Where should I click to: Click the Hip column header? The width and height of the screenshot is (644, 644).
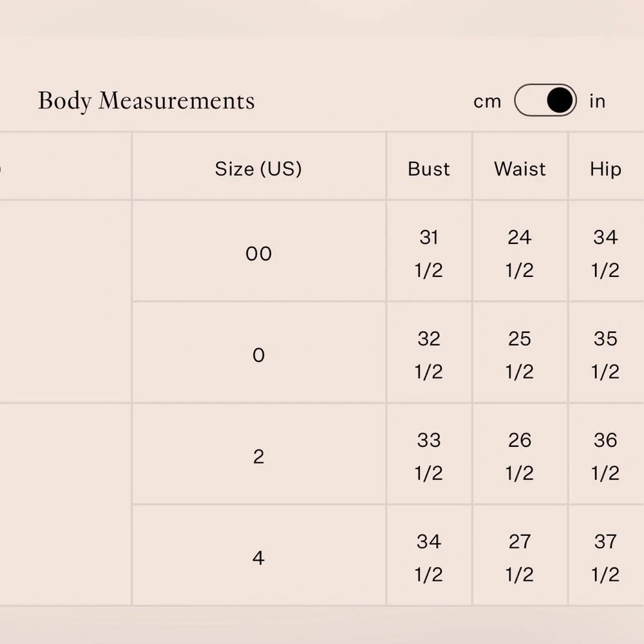[605, 169]
